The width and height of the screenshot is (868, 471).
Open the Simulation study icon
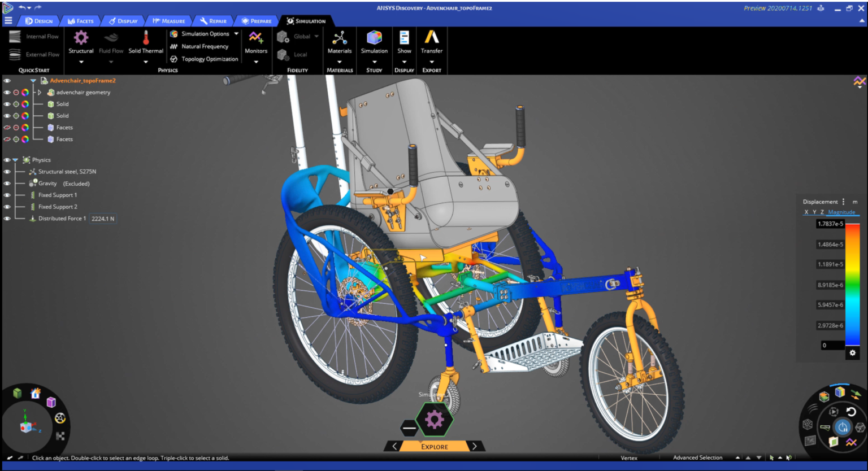[x=374, y=38]
